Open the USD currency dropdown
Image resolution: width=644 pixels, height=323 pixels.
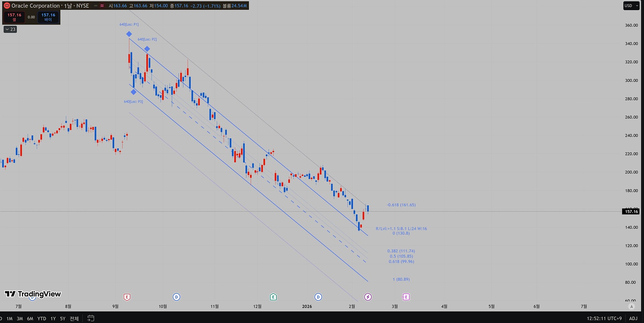point(631,6)
